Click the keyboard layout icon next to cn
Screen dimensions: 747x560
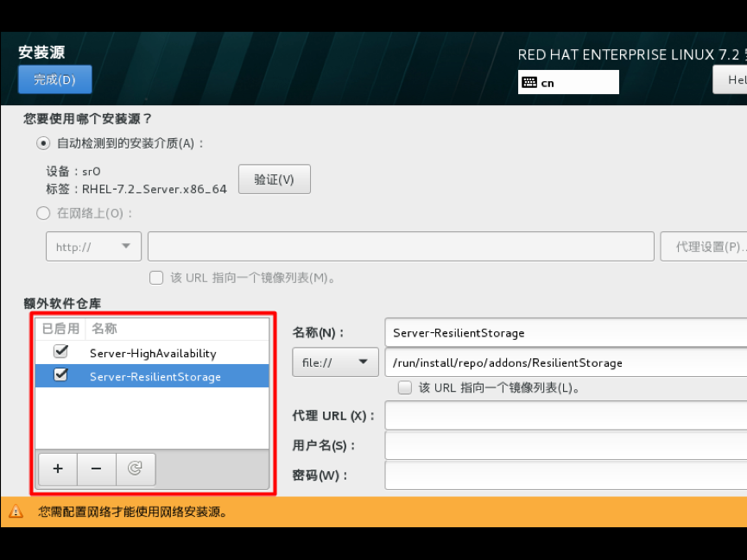pos(529,82)
